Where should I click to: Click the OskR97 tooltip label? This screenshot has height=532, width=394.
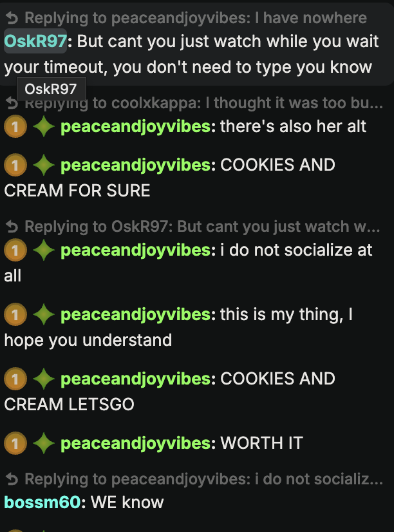[x=52, y=90]
